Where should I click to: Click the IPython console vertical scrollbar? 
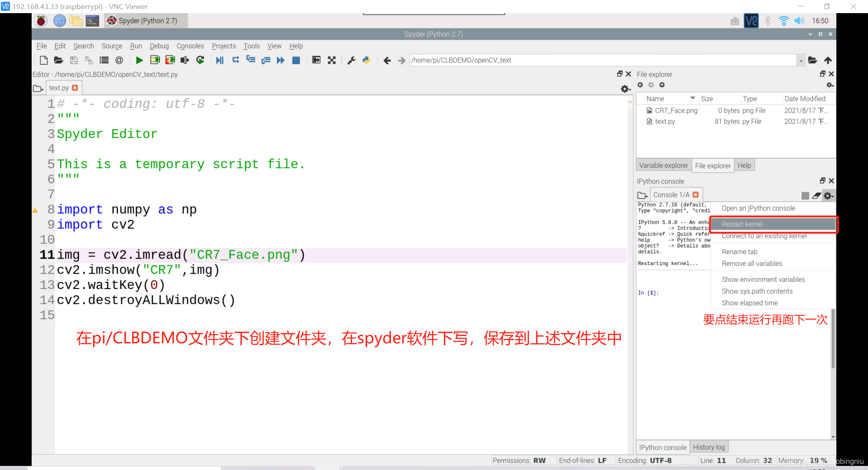833,338
